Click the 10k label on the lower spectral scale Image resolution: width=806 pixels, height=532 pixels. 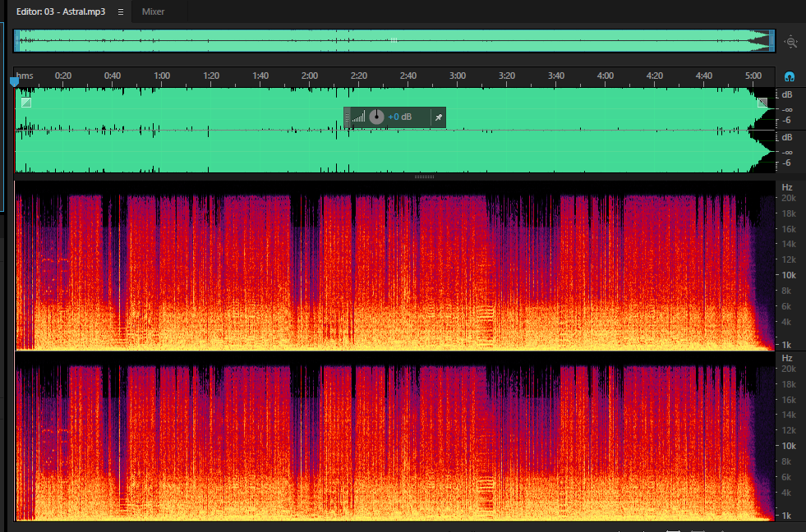point(789,446)
